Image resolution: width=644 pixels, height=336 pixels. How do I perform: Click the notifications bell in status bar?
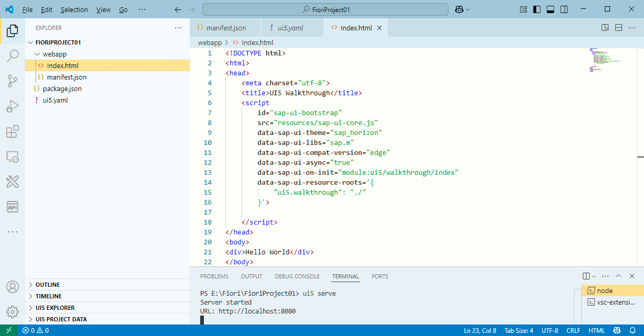click(x=633, y=330)
